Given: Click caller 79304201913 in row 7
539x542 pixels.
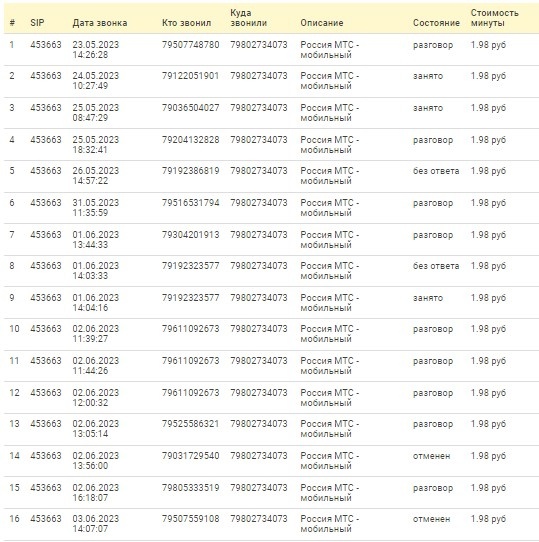Looking at the screenshot, I should click(x=190, y=235).
